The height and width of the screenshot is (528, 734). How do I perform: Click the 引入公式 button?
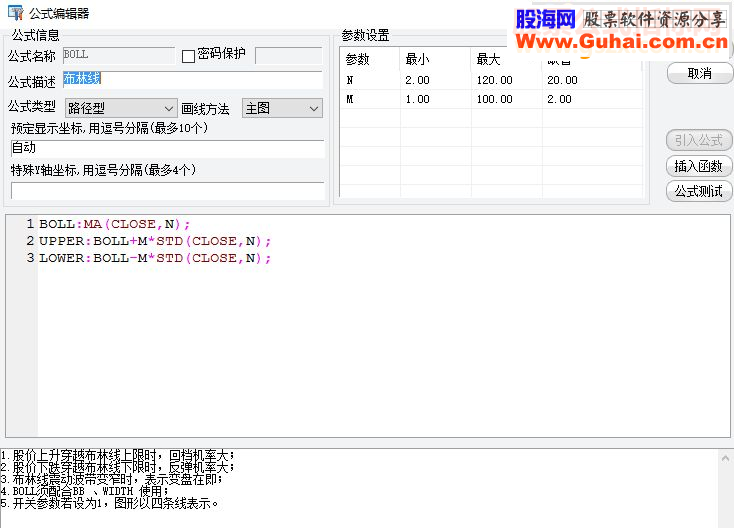699,140
